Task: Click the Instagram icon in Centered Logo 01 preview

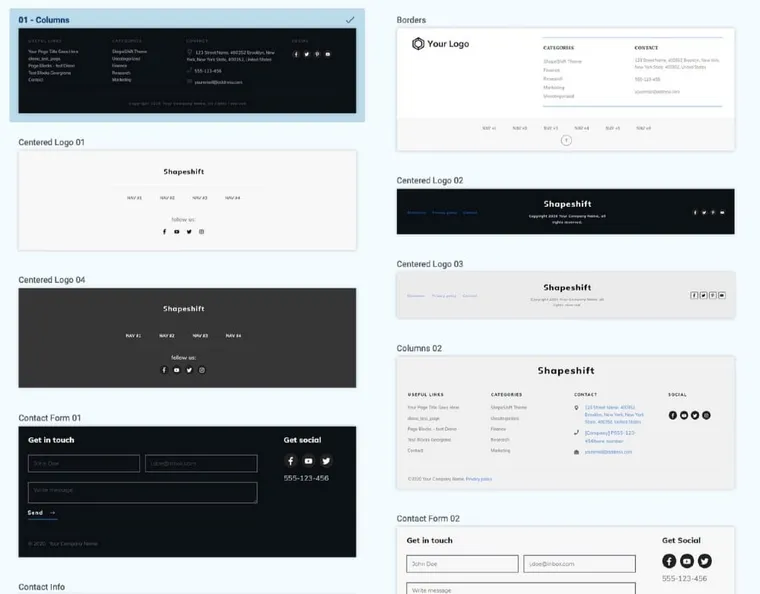Action: [x=202, y=232]
